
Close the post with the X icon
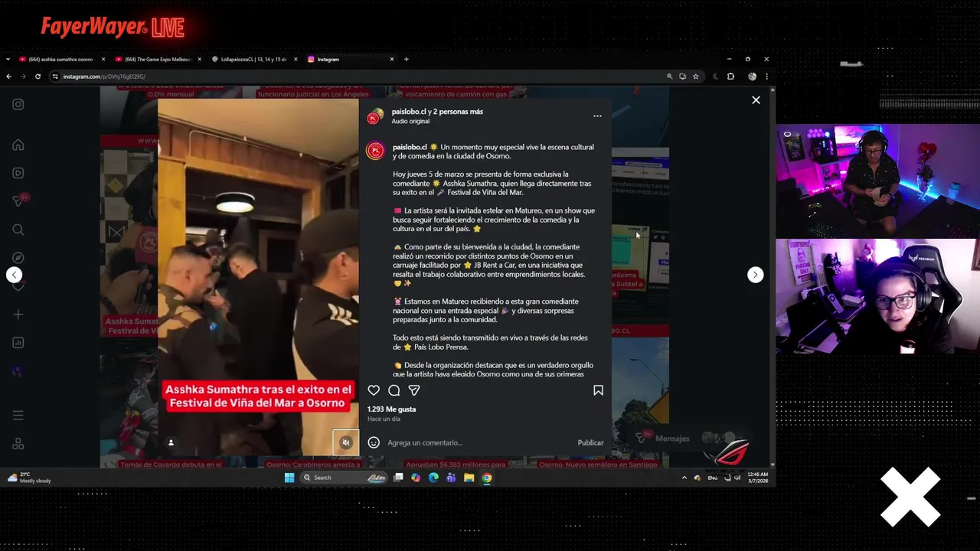[756, 100]
